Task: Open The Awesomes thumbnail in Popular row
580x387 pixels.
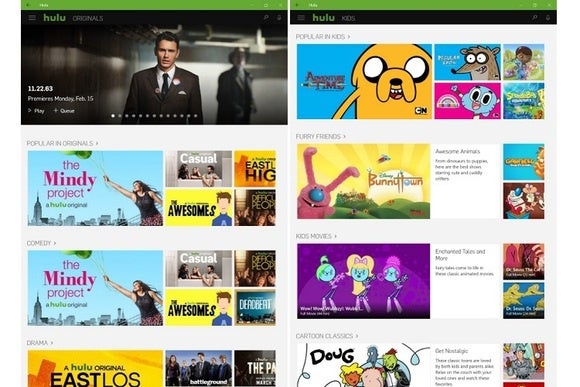Action: [x=199, y=208]
